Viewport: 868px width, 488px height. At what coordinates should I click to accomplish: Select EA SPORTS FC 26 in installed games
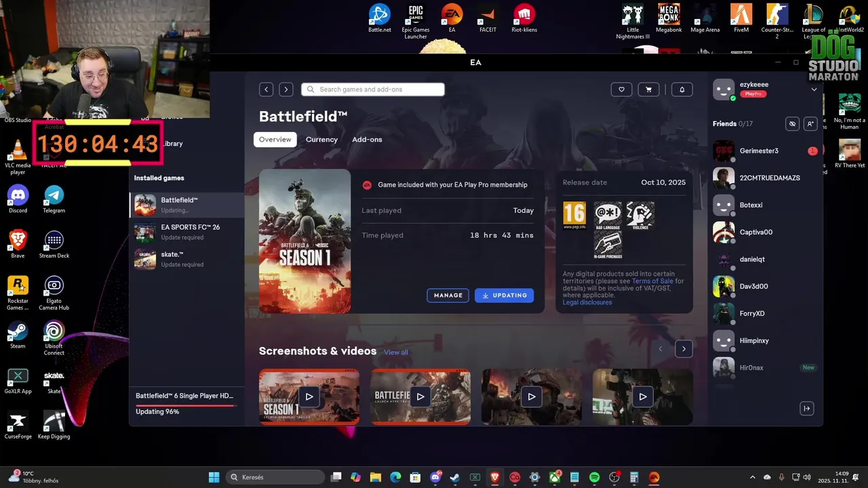click(187, 232)
